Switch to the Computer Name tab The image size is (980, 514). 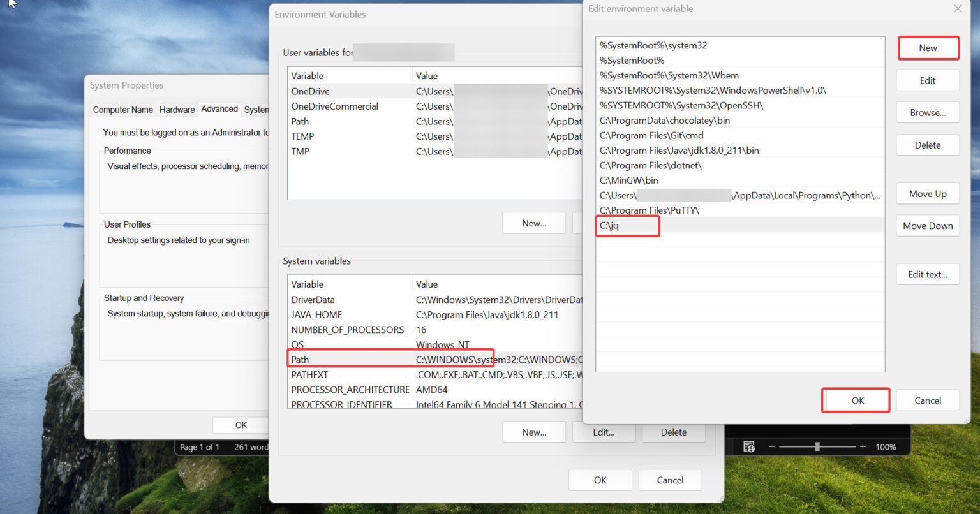point(122,109)
